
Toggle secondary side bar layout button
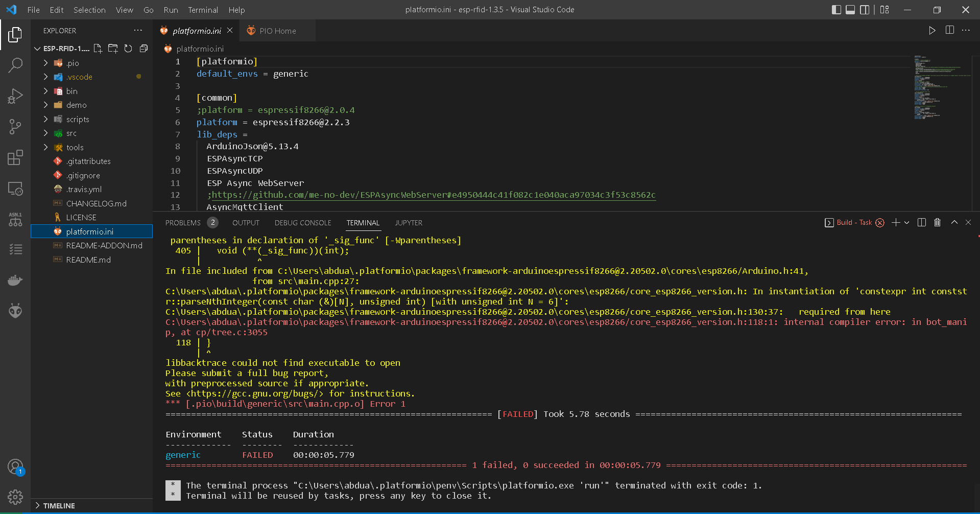865,10
